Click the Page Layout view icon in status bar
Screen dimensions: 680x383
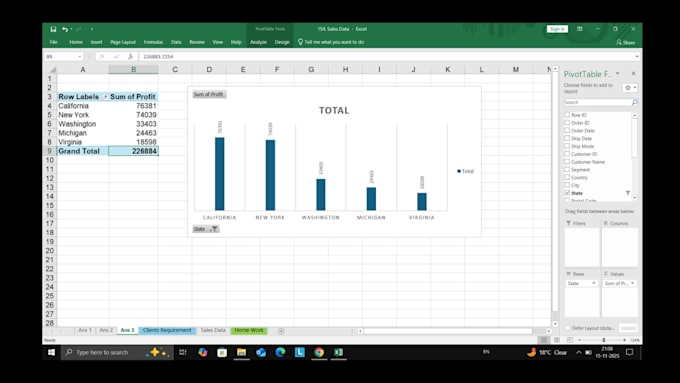point(557,340)
